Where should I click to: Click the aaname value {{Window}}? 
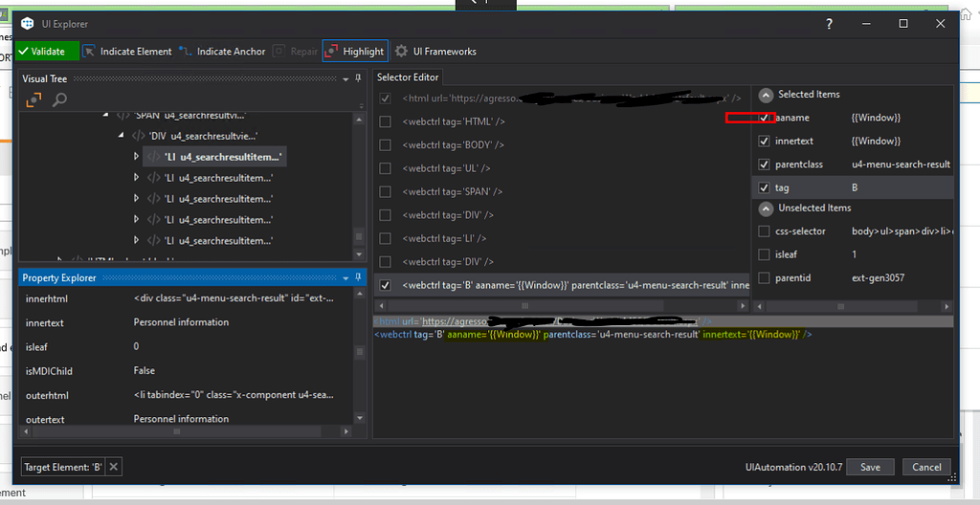[x=876, y=118]
